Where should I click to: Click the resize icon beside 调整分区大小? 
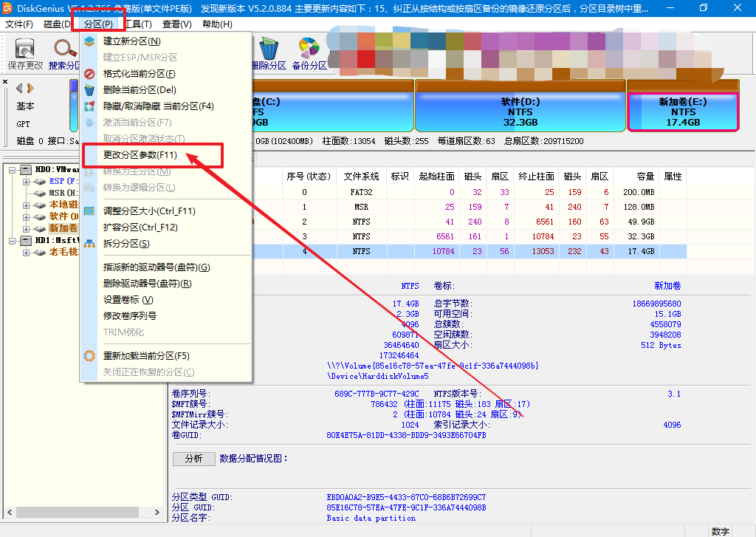[x=89, y=211]
